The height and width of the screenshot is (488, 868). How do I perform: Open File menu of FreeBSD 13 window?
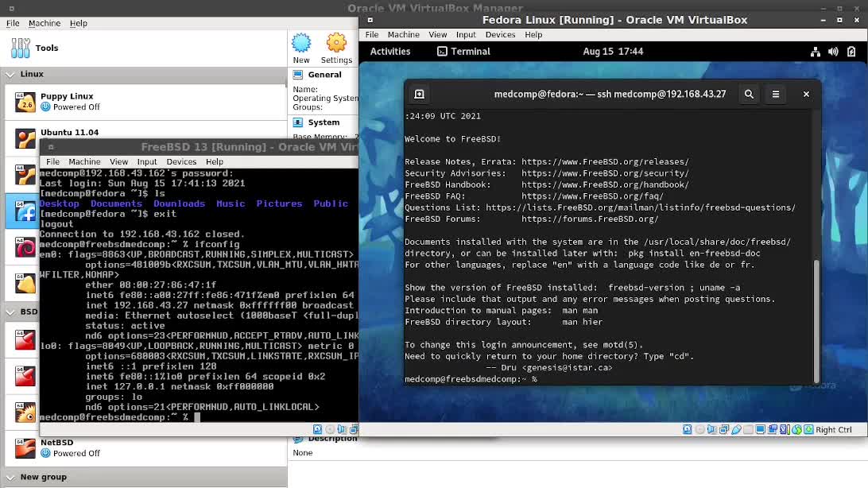(52, 161)
